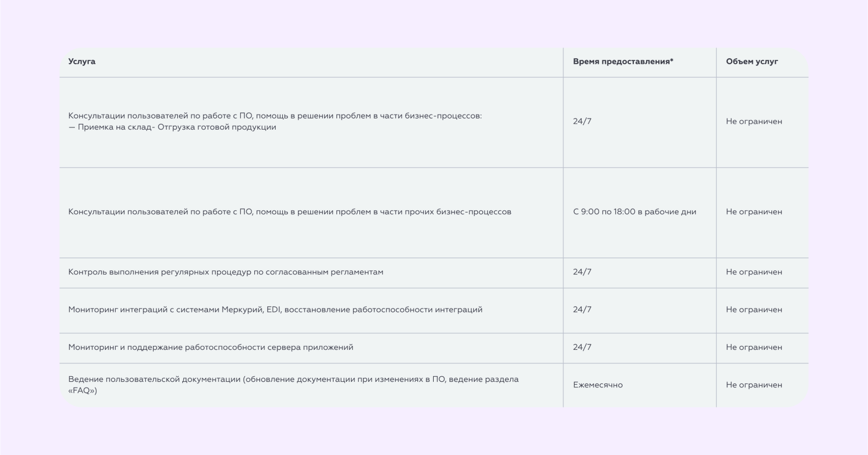Viewport: 868px width, 455px height.
Task: Click "24/7" in the warehouse receiving consultations row
Action: pyautogui.click(x=582, y=121)
